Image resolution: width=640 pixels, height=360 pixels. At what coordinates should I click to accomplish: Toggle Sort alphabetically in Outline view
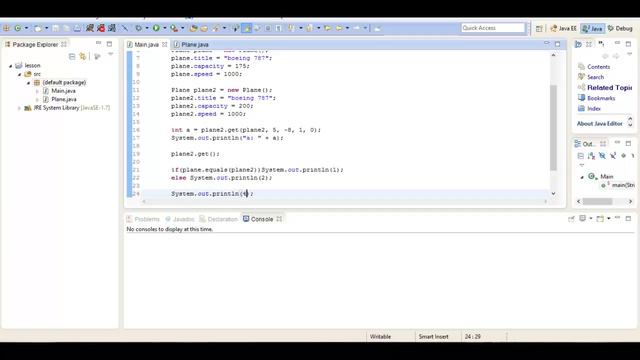click(591, 156)
